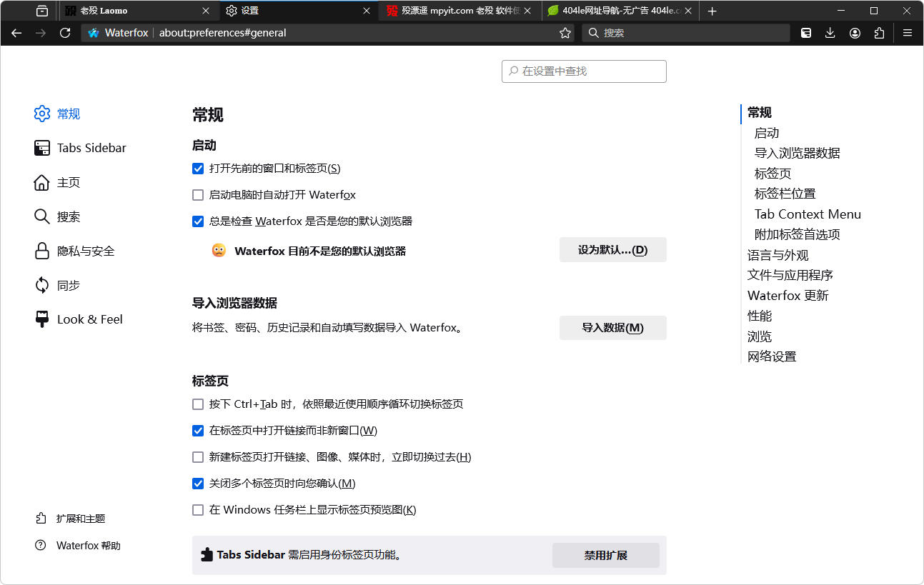Click the back navigation arrow
Screen dimensions: 924x585
(x=16, y=33)
